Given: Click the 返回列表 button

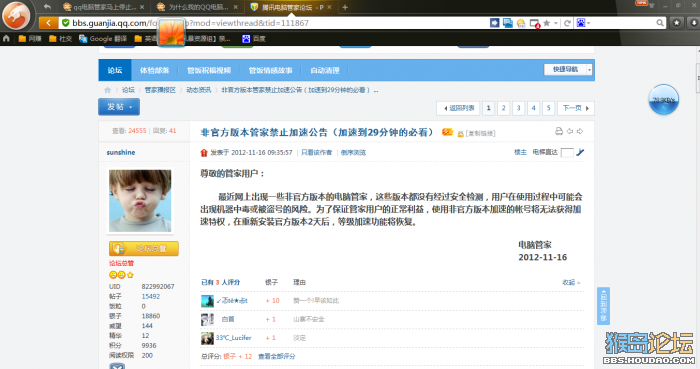Looking at the screenshot, I should pyautogui.click(x=458, y=108).
